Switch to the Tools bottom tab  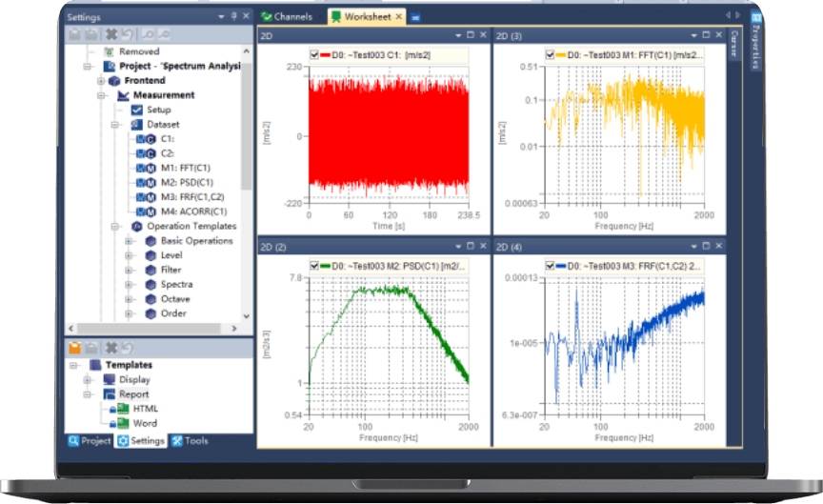click(x=190, y=440)
